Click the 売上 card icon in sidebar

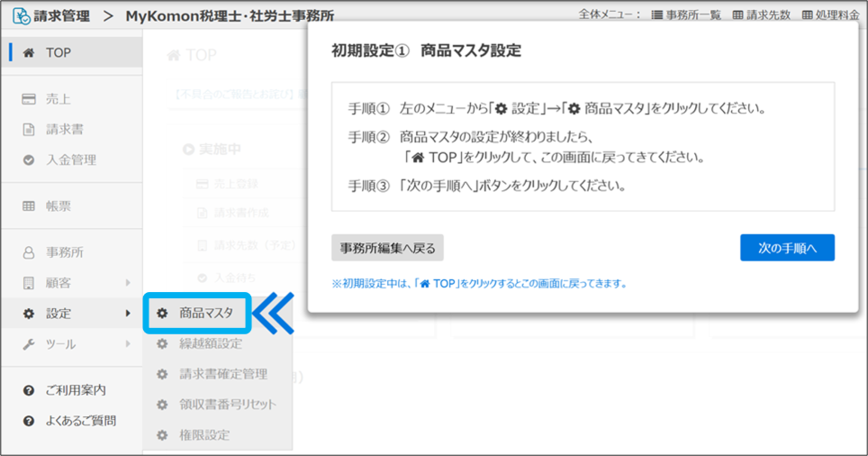(x=29, y=98)
